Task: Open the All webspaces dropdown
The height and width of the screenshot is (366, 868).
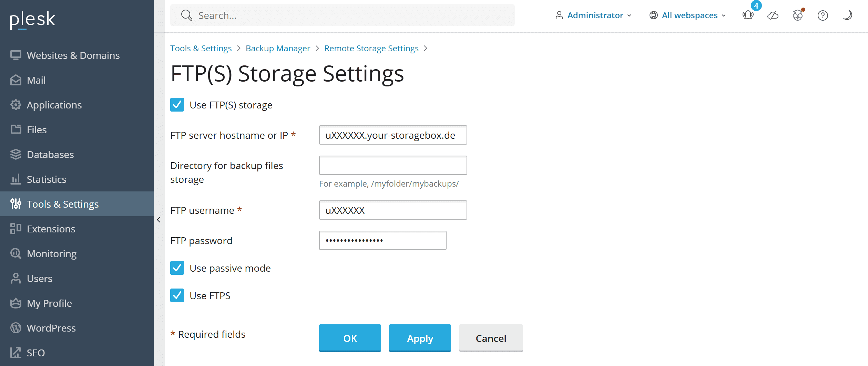Action: (688, 15)
